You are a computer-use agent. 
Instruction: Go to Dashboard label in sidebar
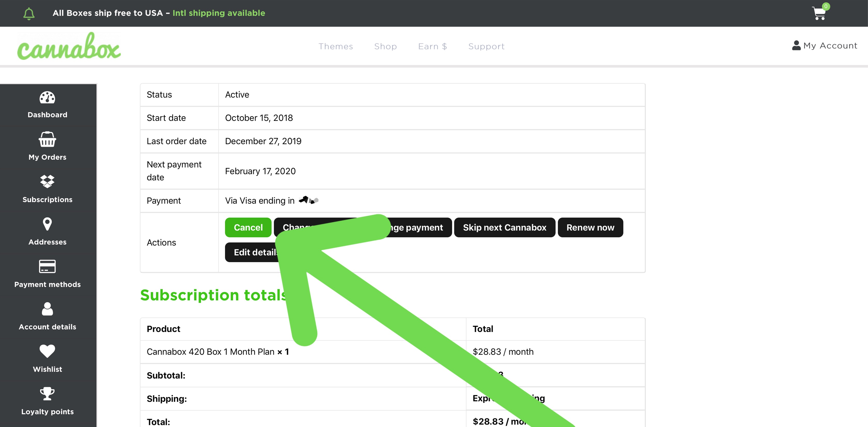[x=47, y=115]
